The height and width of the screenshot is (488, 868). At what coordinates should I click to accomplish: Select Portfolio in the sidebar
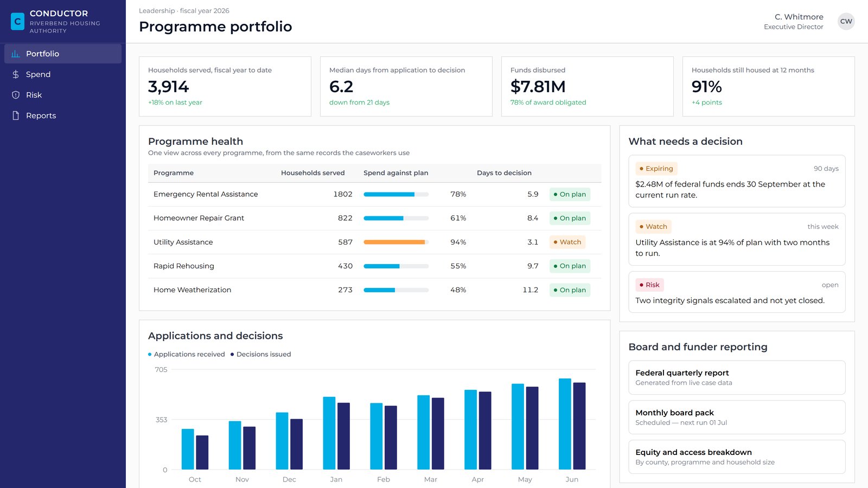[x=63, y=54]
